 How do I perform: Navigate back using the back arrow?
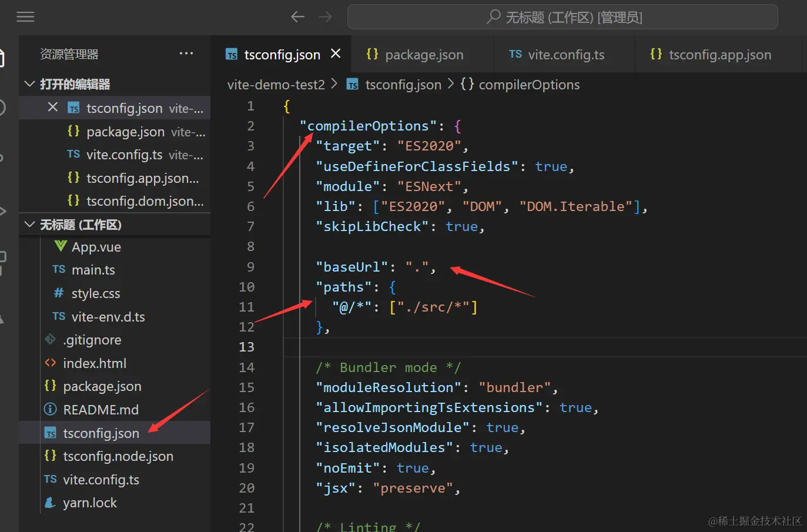297,16
